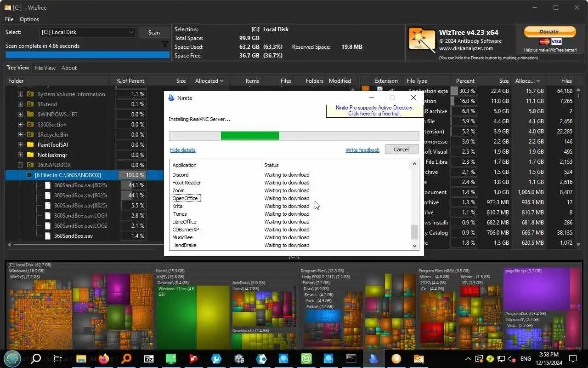Expand the NotTaskmgr folder node
The height and width of the screenshot is (368, 588).
tap(20, 155)
